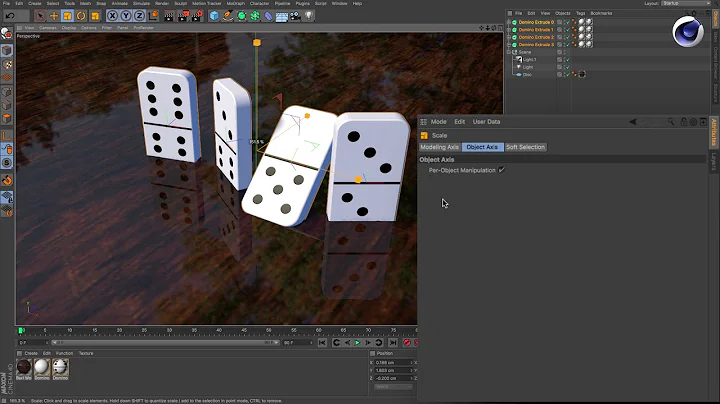This screenshot has height=404, width=720.
Task: Click the Floor environment objects icon
Action: coord(281,17)
